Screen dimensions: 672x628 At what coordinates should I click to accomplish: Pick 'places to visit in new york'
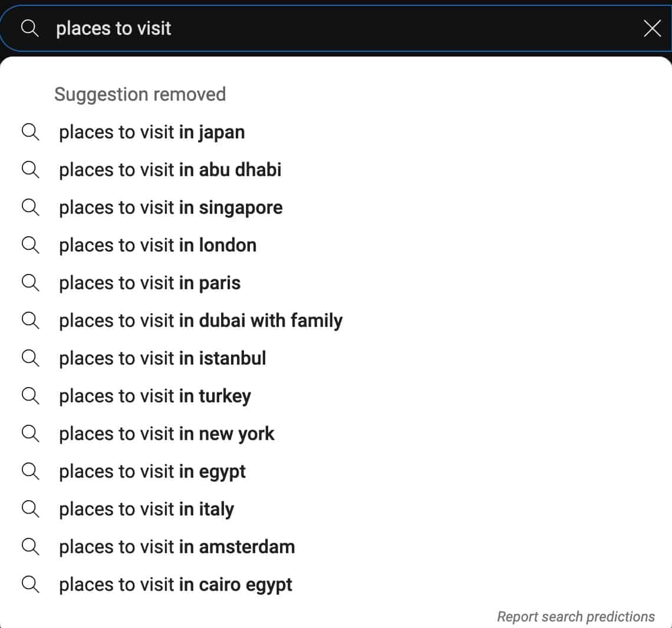pos(336,434)
